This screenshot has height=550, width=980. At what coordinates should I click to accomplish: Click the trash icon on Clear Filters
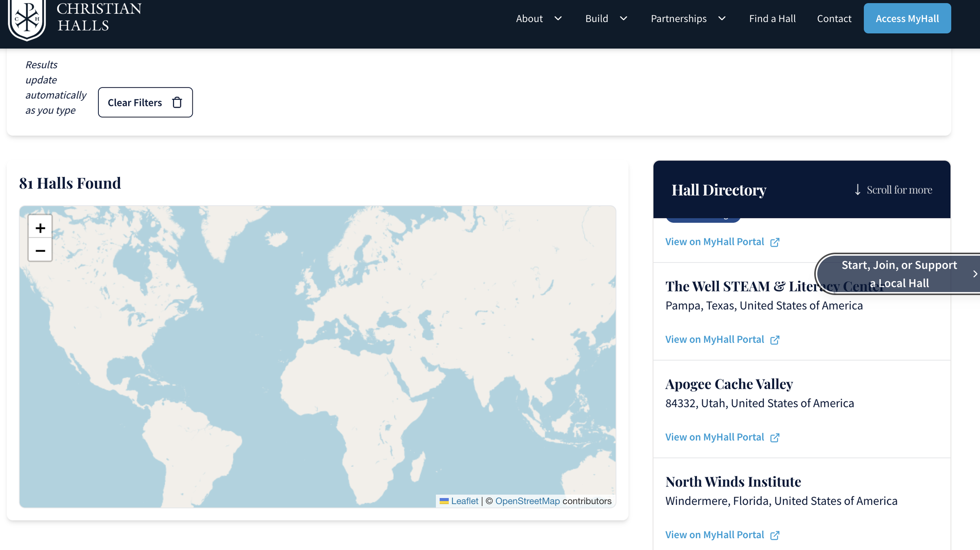[x=177, y=102]
